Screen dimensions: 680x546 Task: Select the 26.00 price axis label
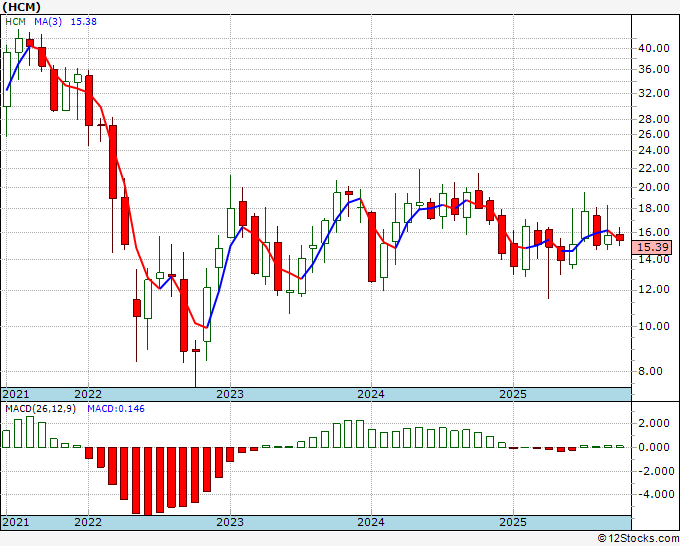click(654, 134)
